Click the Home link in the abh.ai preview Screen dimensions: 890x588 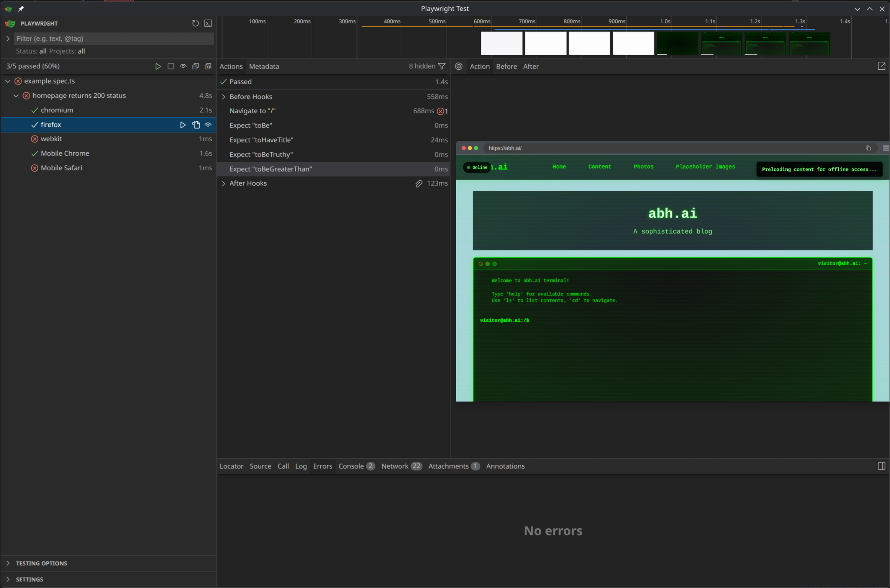pos(559,167)
